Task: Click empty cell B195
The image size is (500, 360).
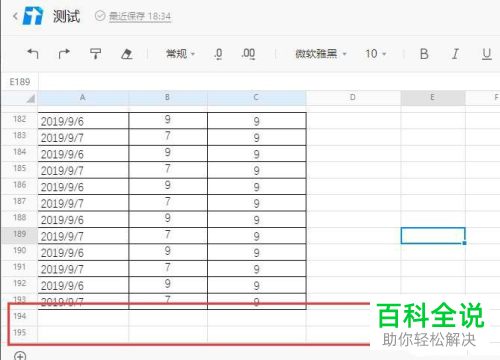Action: tap(168, 334)
